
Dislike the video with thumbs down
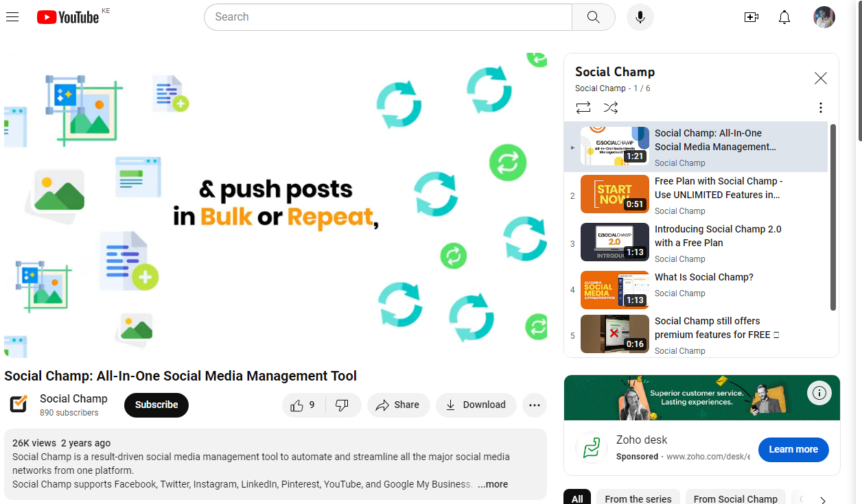(x=342, y=405)
